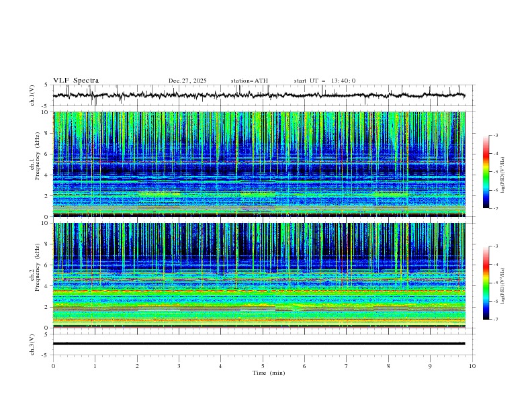Click the ch.2 spectrogram color scale bar
Viewport: 532px width, 411px height.
pyautogui.click(x=486, y=283)
